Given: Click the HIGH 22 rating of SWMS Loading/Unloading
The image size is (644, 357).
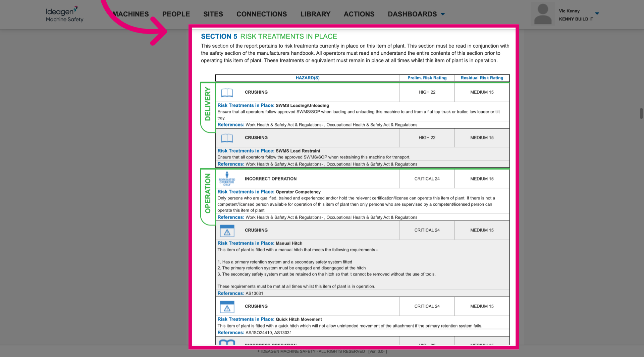Looking at the screenshot, I should click(427, 92).
